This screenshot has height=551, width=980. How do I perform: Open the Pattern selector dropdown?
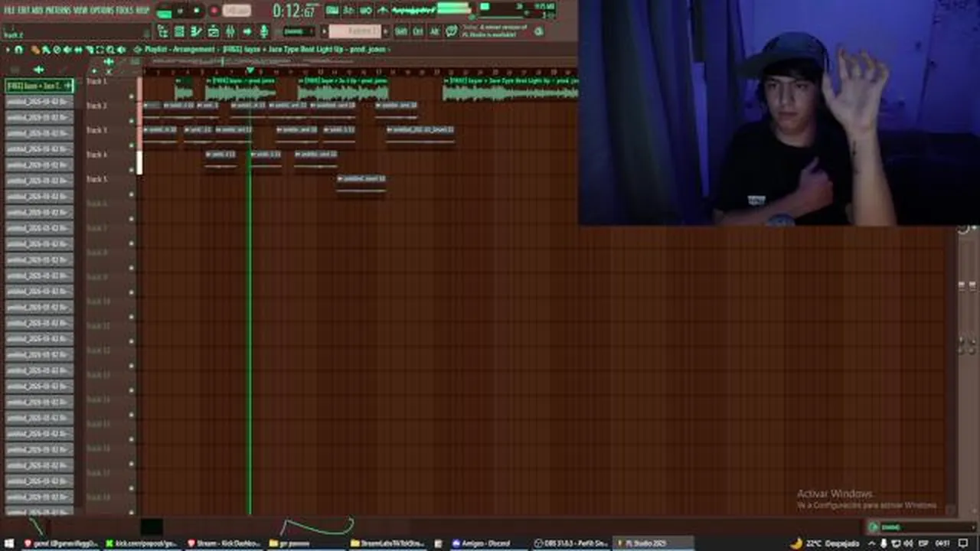[354, 31]
